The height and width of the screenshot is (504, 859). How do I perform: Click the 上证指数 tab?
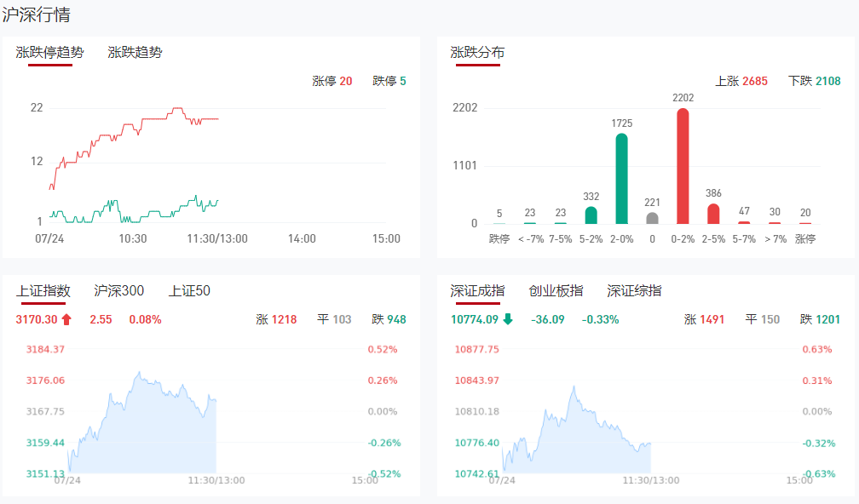click(43, 291)
